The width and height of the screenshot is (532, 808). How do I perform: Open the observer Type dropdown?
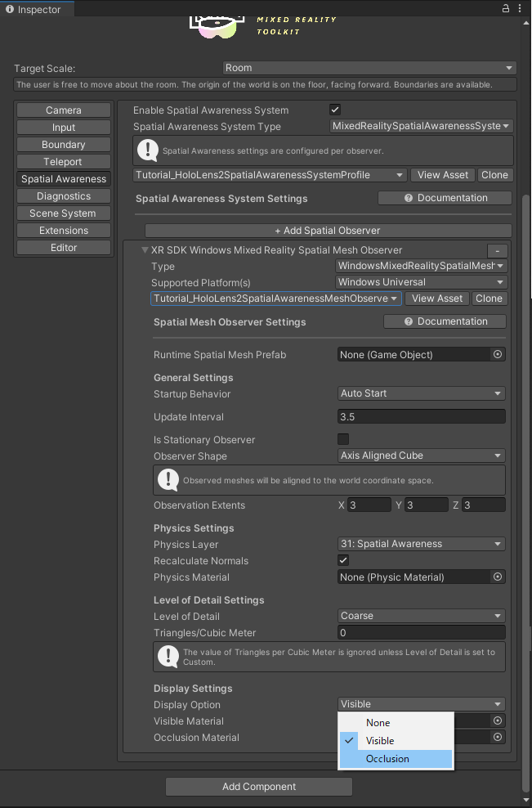(x=422, y=266)
